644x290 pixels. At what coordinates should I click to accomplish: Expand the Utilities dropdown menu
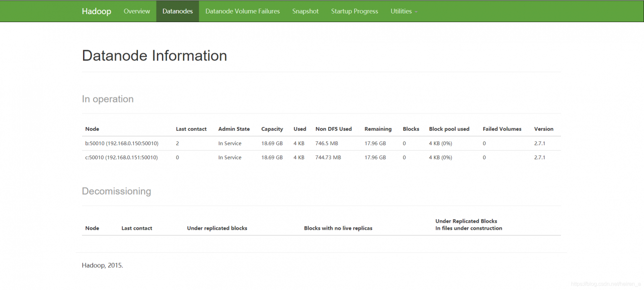coord(404,11)
